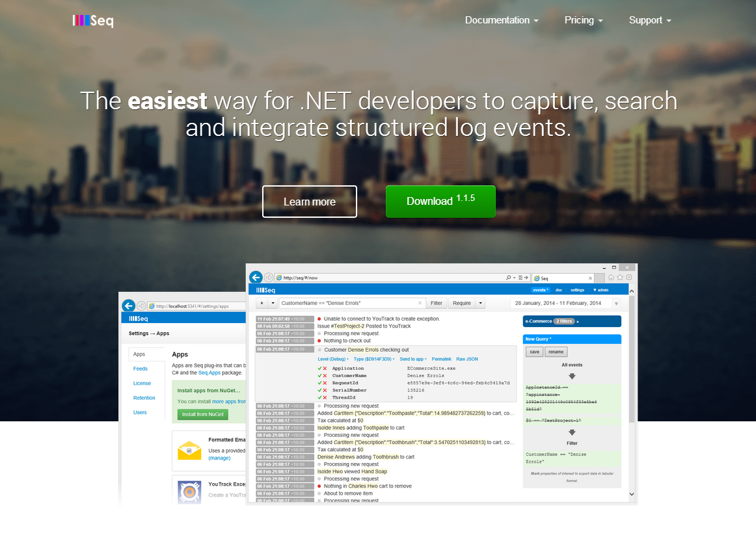Open the License settings tab
Image resolution: width=756 pixels, height=539 pixels.
pos(142,384)
